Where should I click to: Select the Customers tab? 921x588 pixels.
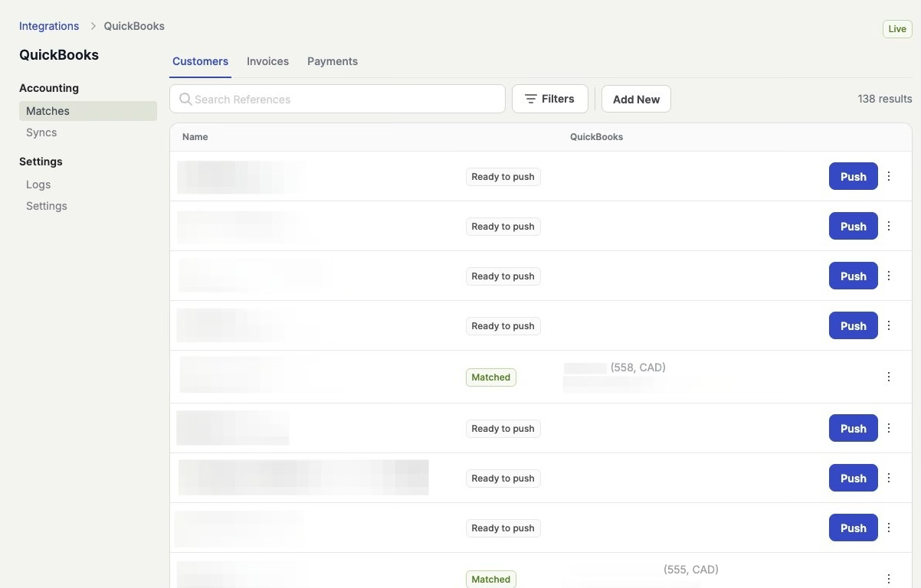click(200, 61)
